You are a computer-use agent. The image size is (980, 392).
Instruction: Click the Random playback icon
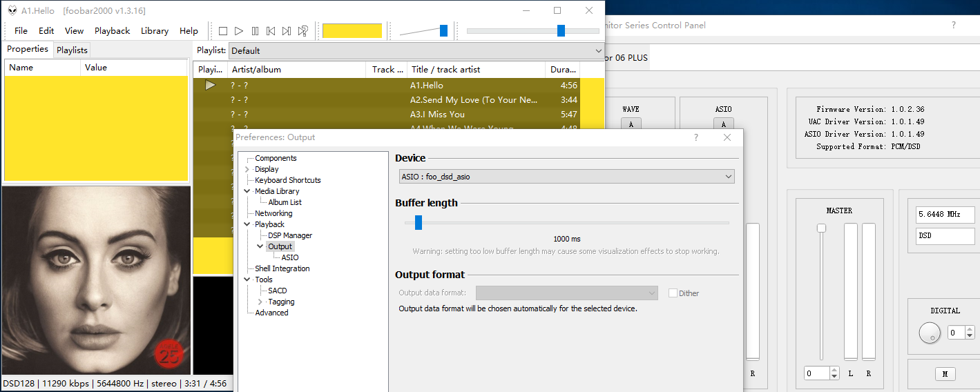click(302, 31)
